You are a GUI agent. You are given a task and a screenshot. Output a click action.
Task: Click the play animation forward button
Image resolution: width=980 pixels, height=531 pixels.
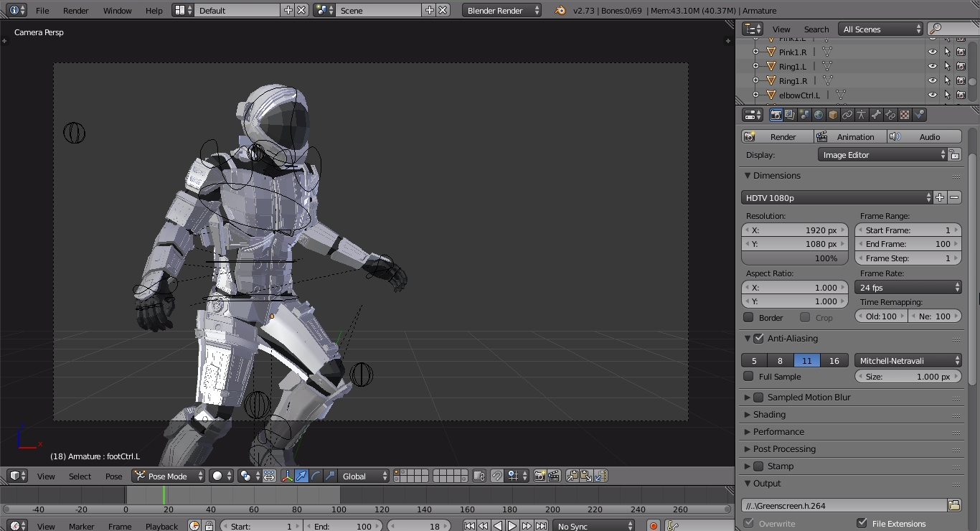[x=512, y=526]
